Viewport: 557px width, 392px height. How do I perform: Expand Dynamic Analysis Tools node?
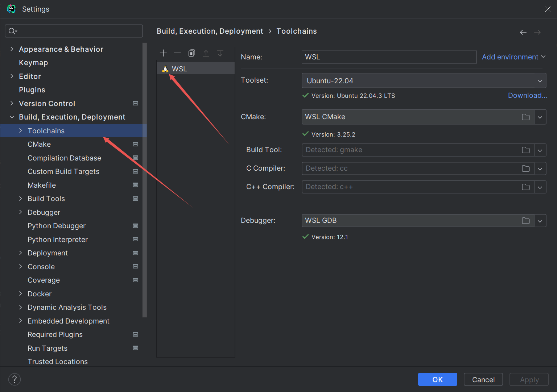[20, 307]
